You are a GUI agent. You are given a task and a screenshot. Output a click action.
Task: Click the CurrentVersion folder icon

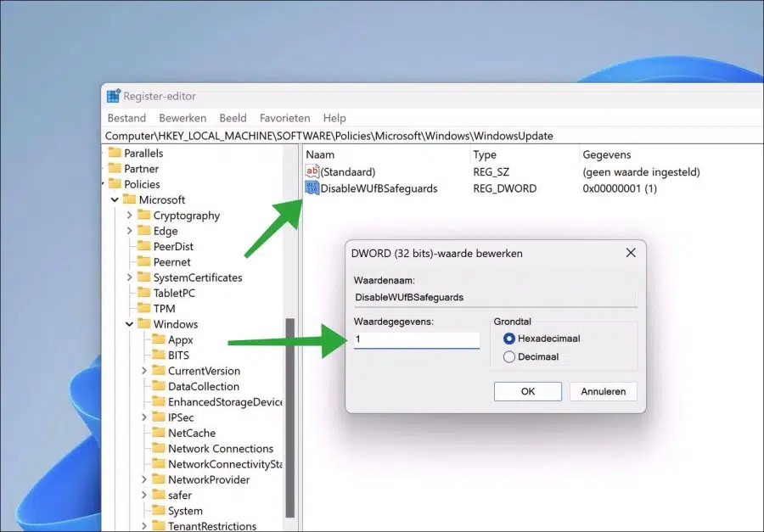(159, 371)
